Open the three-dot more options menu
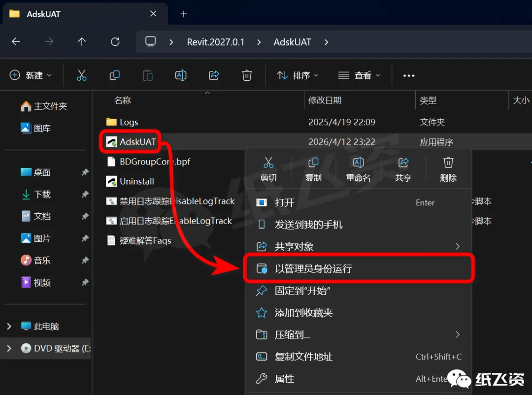The width and height of the screenshot is (532, 395). [409, 75]
